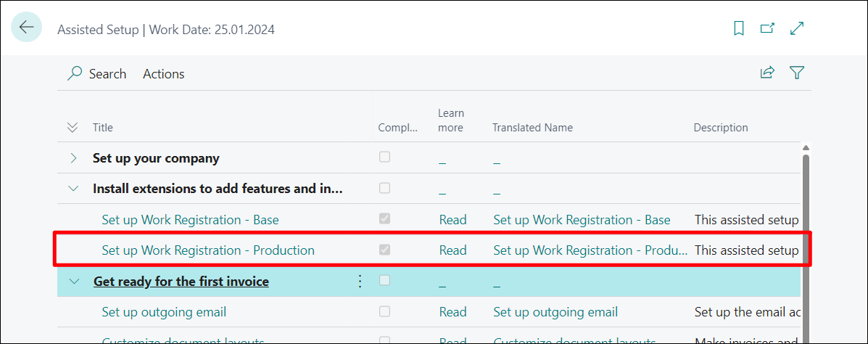Open the share icon in the toolbar

click(x=767, y=73)
